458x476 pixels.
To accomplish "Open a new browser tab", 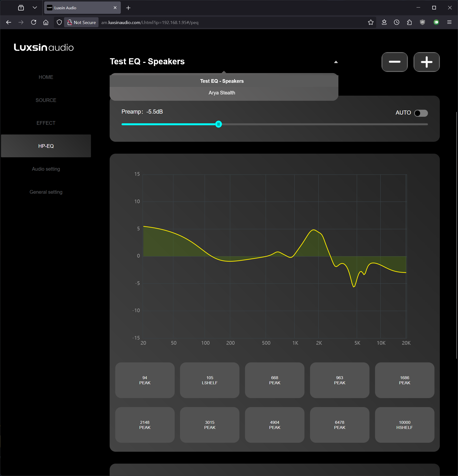I will (128, 8).
